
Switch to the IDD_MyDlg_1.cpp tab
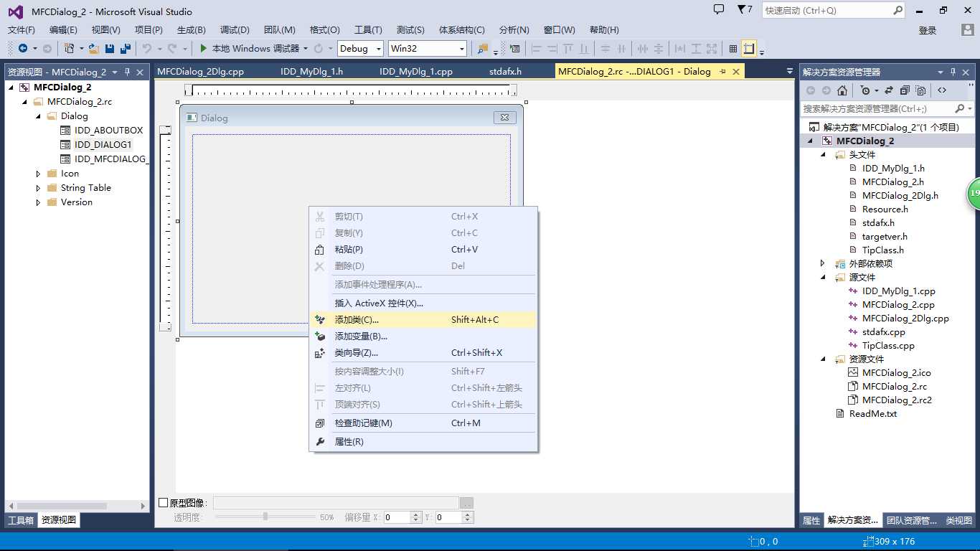click(416, 72)
